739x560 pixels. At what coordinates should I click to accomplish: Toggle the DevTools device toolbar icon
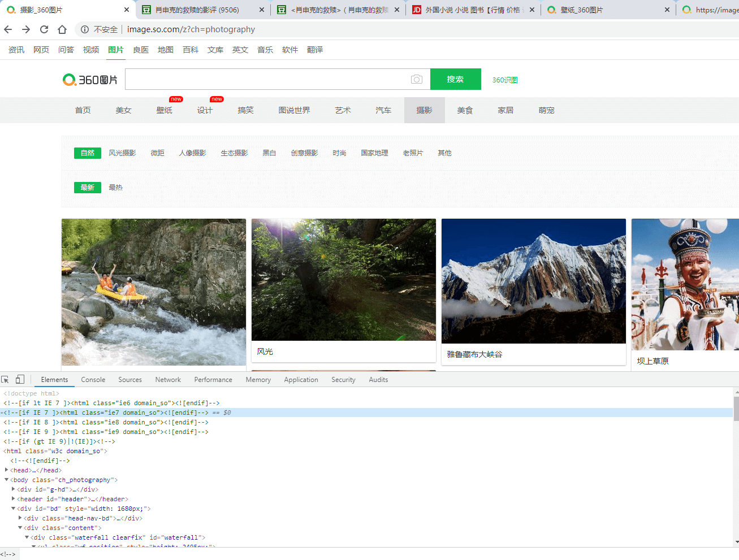pyautogui.click(x=20, y=380)
